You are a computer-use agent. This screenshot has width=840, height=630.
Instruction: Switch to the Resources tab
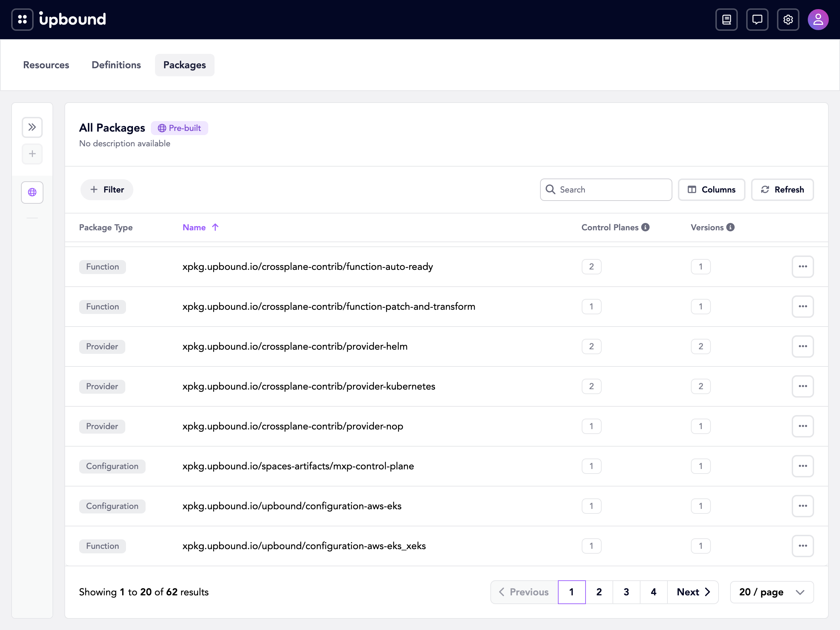(46, 65)
